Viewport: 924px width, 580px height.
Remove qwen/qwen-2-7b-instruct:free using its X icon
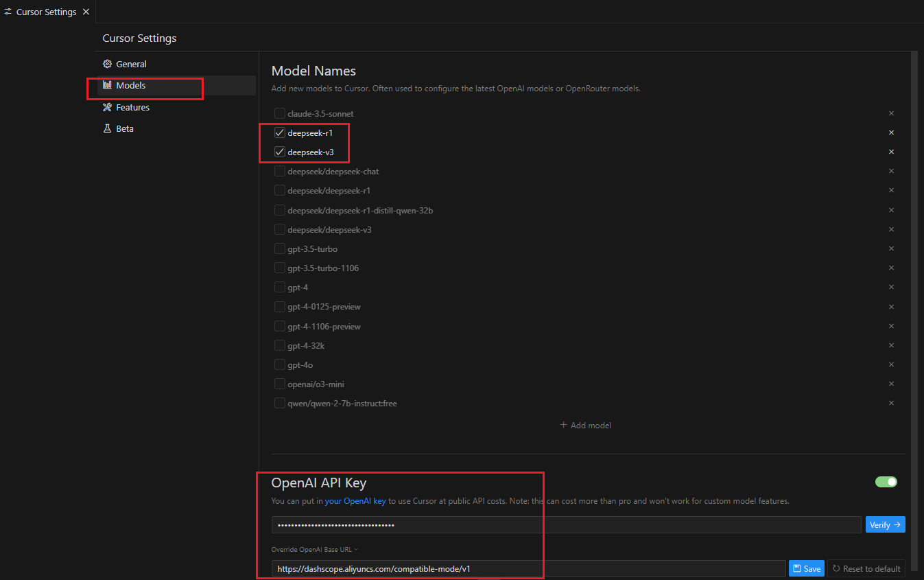point(891,403)
